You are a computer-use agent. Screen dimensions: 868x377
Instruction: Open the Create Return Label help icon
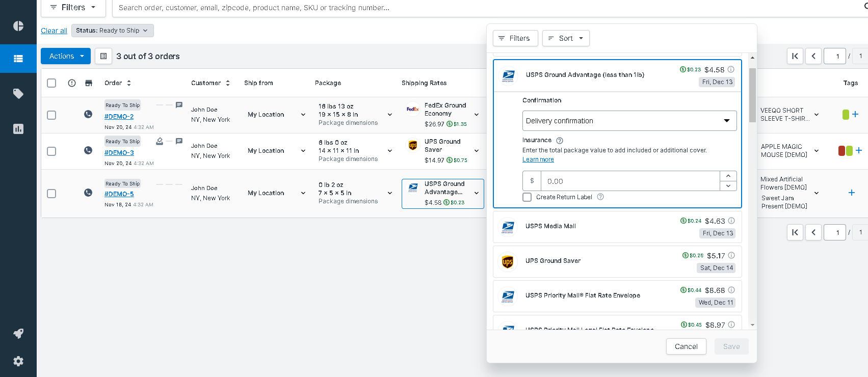click(x=600, y=197)
